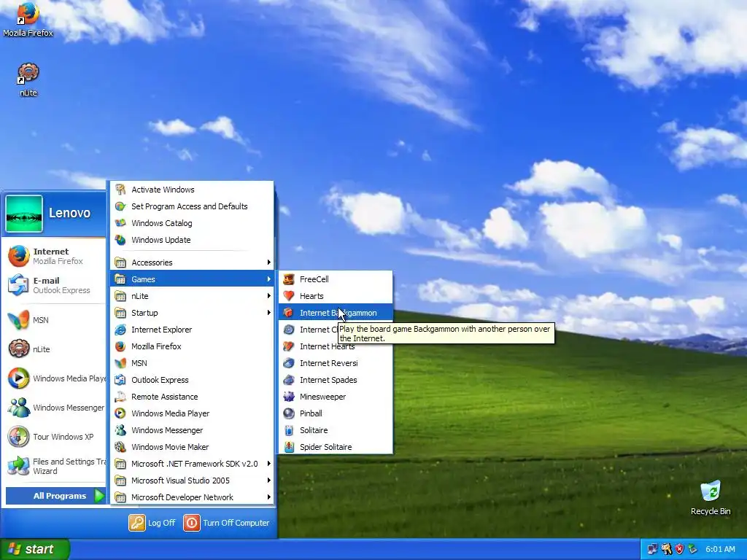Launch Solitaire from Games menu
The image size is (747, 560).
pyautogui.click(x=336, y=430)
